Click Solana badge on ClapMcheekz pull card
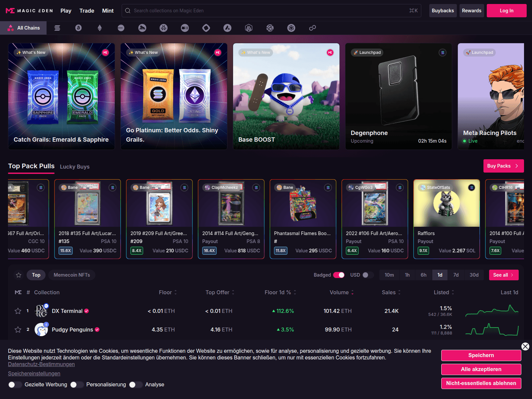The height and width of the screenshot is (399, 532). pyautogui.click(x=256, y=188)
